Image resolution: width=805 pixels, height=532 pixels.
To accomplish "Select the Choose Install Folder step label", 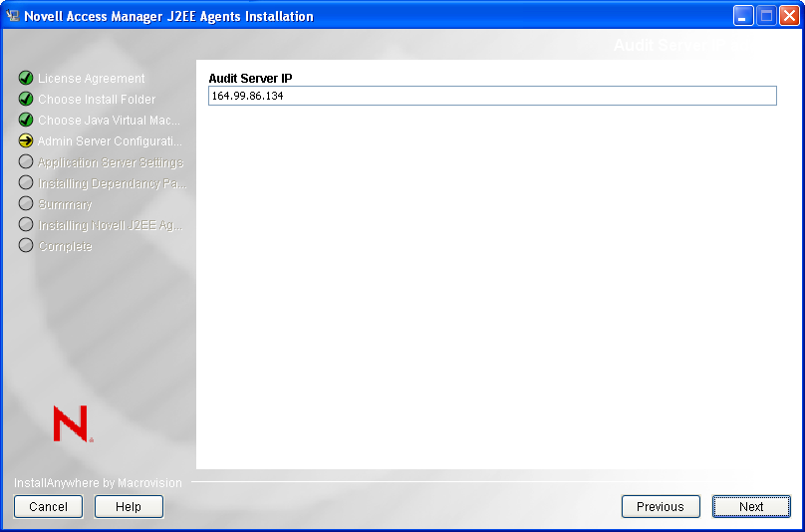I will pos(97,99).
